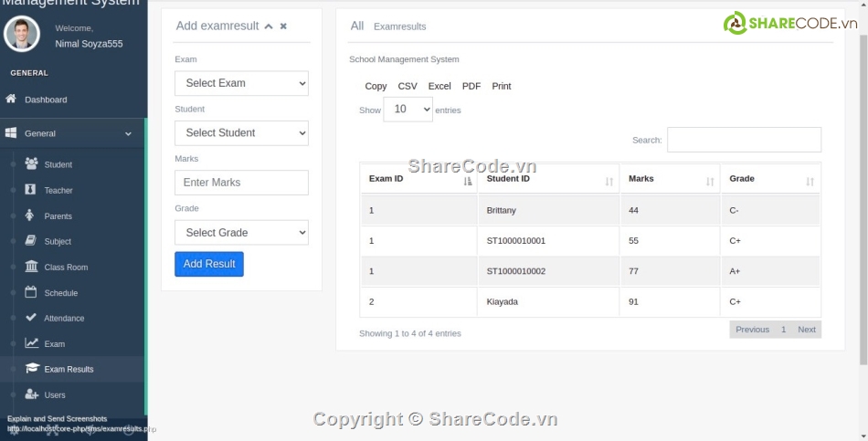Open Class Room via building icon

[x=32, y=267]
